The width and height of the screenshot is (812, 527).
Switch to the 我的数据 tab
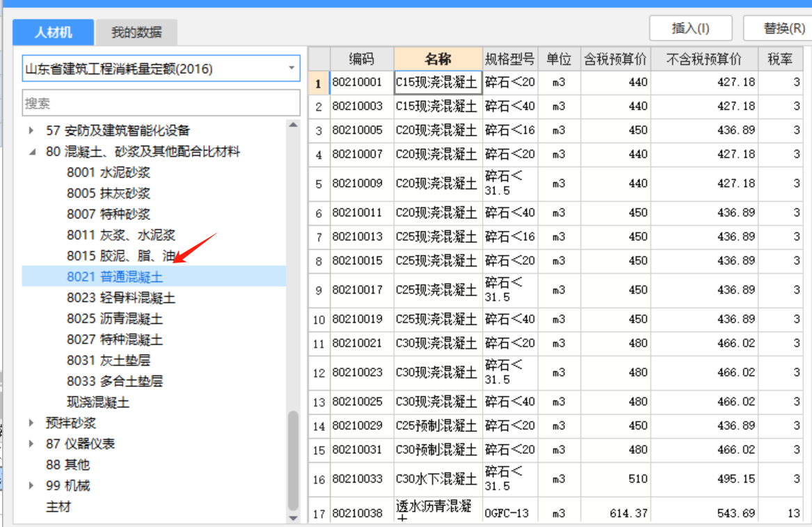point(136,32)
